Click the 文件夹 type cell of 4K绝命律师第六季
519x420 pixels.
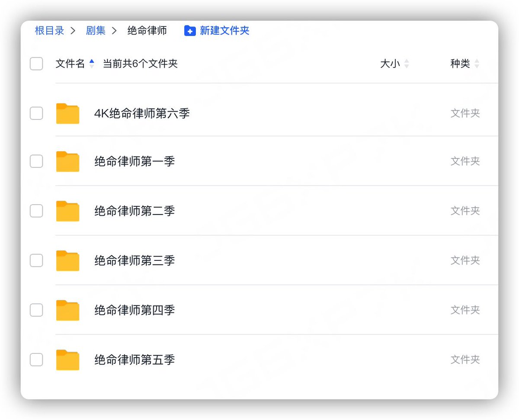(465, 113)
